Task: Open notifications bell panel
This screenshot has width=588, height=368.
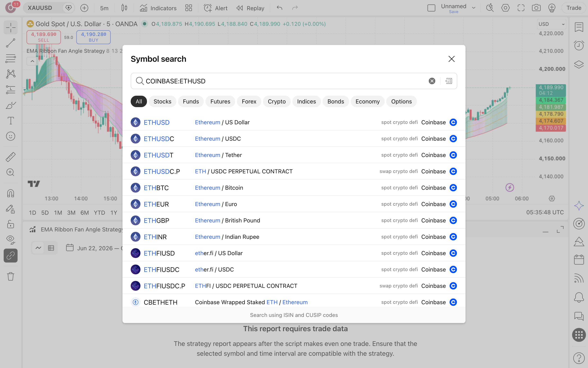Action: click(x=579, y=297)
